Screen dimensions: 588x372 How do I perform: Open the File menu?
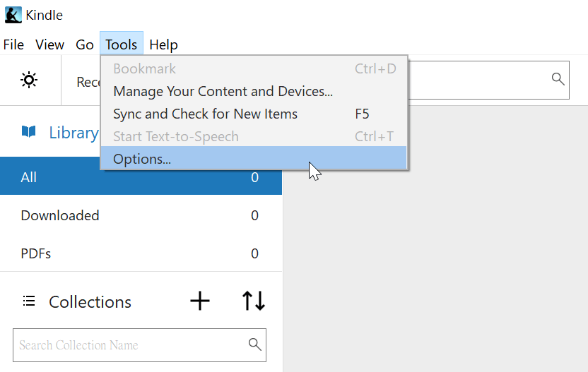click(13, 44)
